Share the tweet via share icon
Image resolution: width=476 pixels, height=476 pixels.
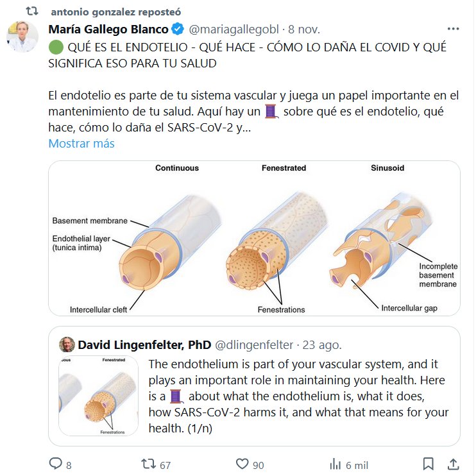453,464
